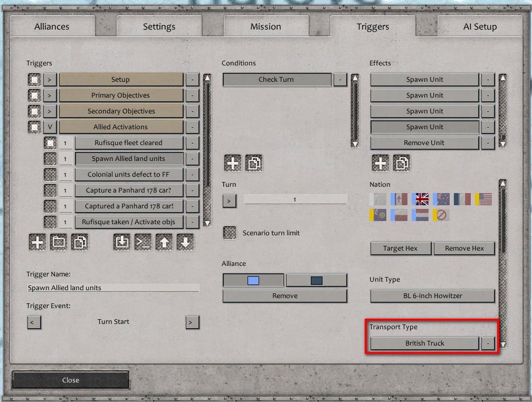
Task: Open the BL 6-inch Howitzer unit type selector
Action: point(433,296)
